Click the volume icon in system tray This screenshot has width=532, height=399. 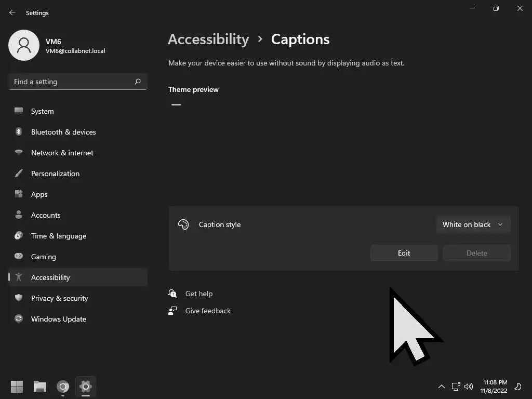[469, 387]
